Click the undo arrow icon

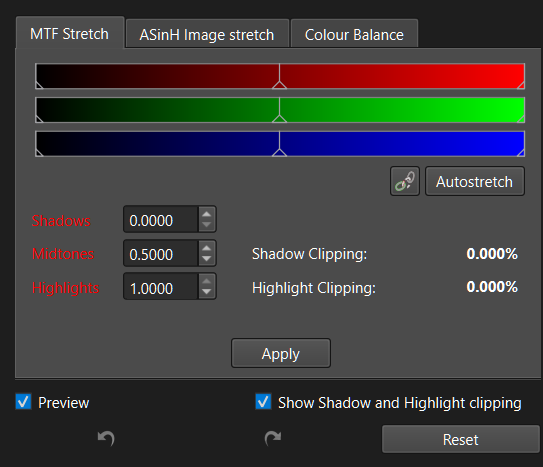click(x=106, y=438)
